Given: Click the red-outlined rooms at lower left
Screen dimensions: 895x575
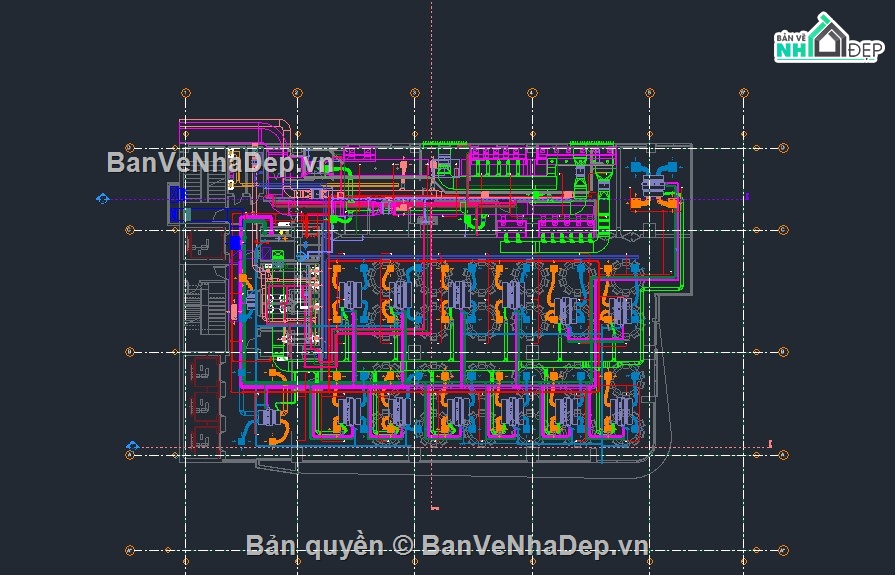Looking at the screenshot, I should click(205, 404).
